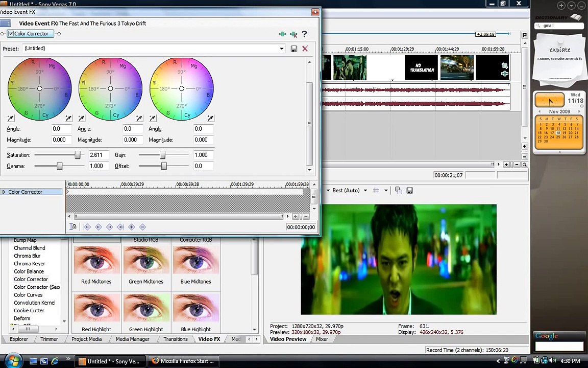Click the Saturation value field 2.611
This screenshot has height=368, width=588.
99,155
